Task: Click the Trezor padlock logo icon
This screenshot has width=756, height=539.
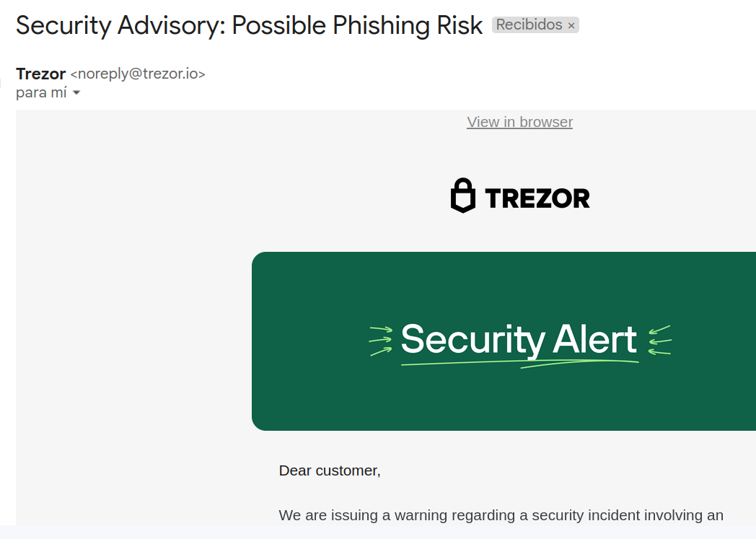Action: click(x=463, y=196)
